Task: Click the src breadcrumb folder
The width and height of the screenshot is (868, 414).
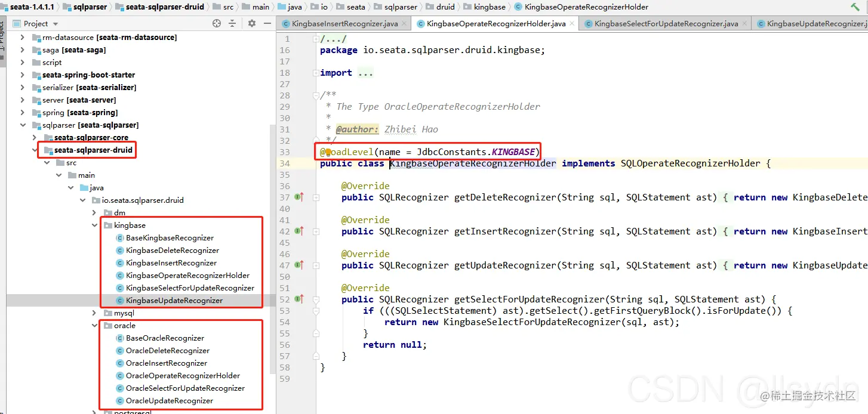Action: (223, 7)
